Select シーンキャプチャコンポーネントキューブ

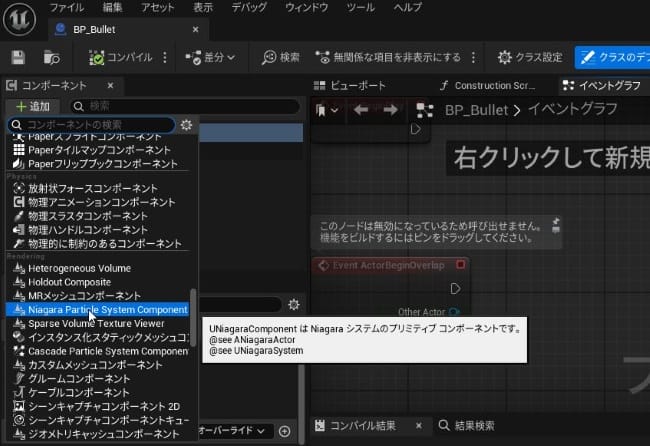click(x=98, y=420)
